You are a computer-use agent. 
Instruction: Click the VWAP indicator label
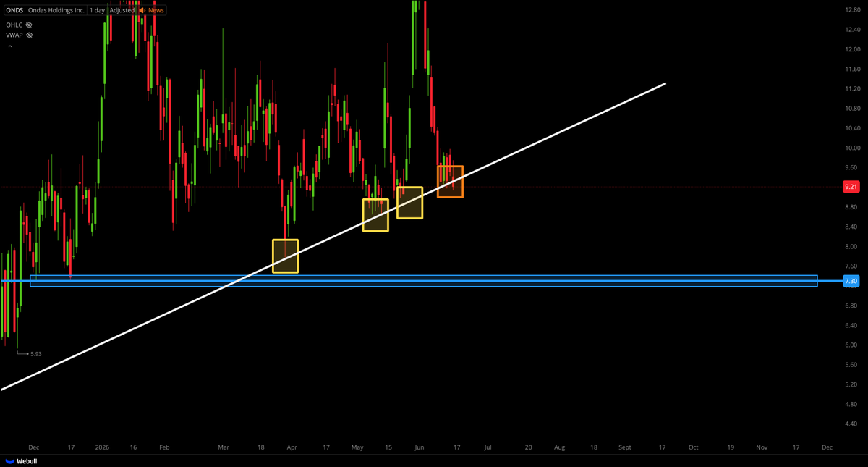[x=14, y=35]
